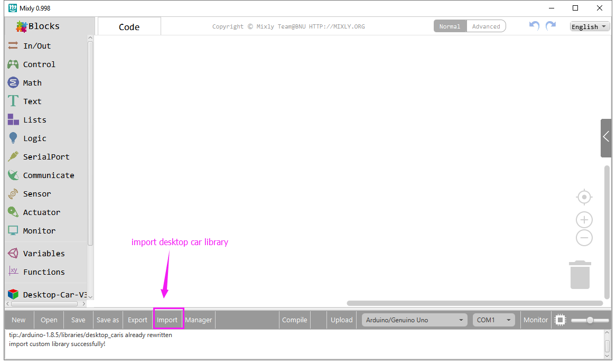Select Normal mode toggle
Image resolution: width=616 pixels, height=364 pixels.
click(450, 26)
